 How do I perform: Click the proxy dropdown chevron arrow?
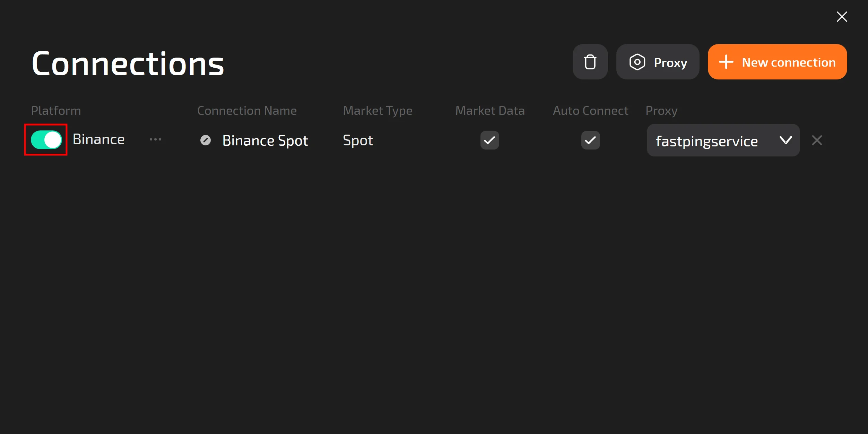tap(785, 140)
